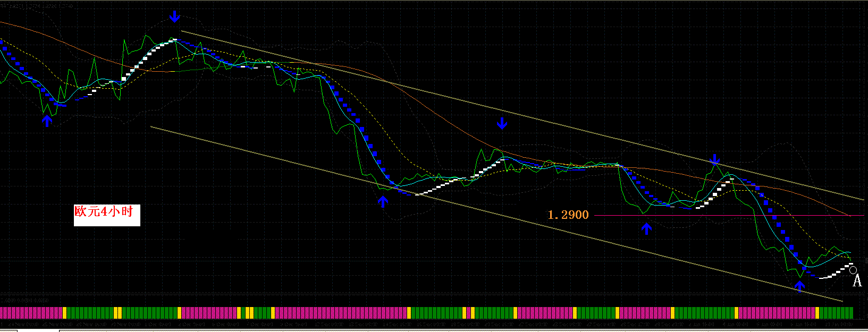Select the small white circle marker above A
This screenshot has width=868, height=332.
click(853, 270)
